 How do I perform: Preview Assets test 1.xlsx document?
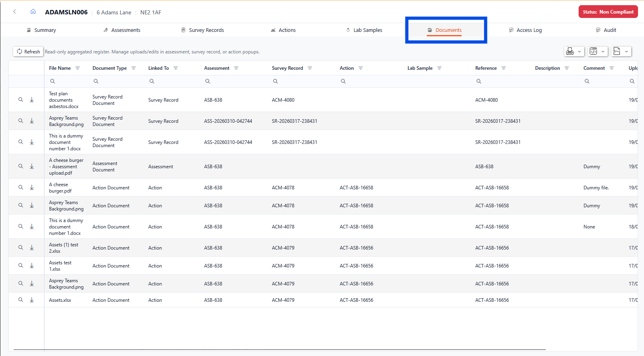tap(21, 266)
